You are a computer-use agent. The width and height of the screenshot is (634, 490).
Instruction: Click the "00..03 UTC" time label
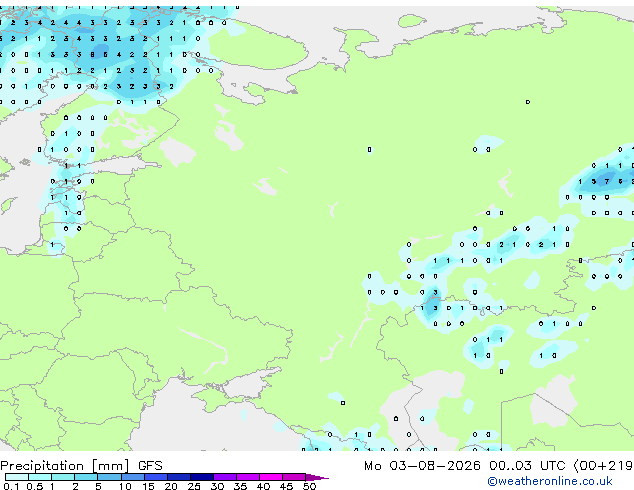526,466
